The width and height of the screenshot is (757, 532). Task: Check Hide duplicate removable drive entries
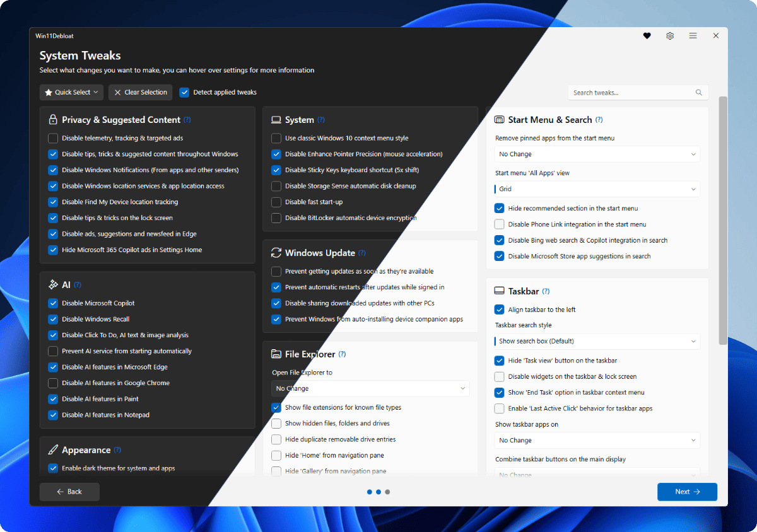[276, 439]
